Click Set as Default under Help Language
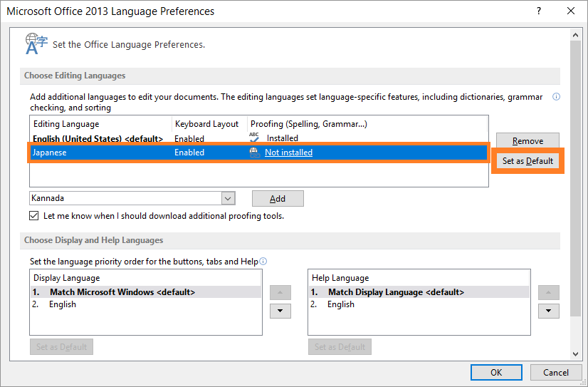588x387 pixels. pos(340,347)
